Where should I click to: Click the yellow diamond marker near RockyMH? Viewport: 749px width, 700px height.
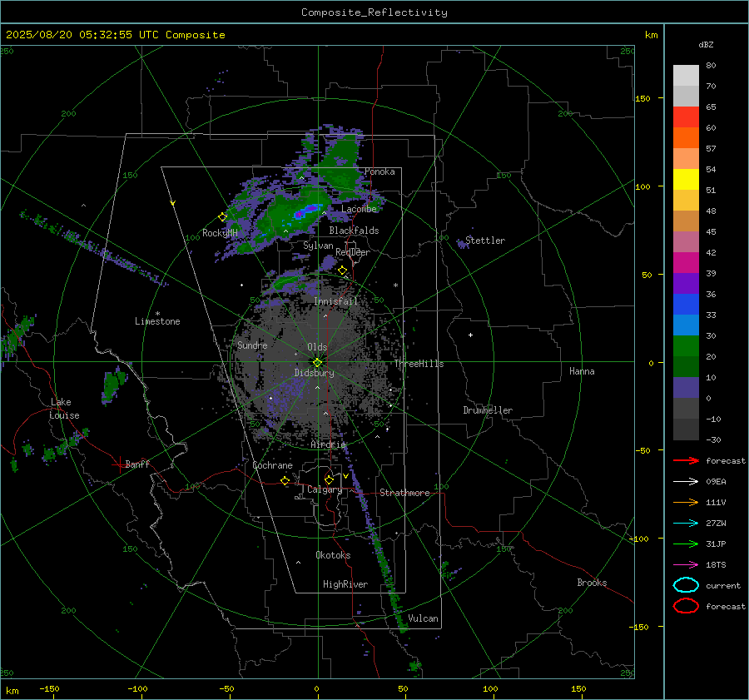222,217
